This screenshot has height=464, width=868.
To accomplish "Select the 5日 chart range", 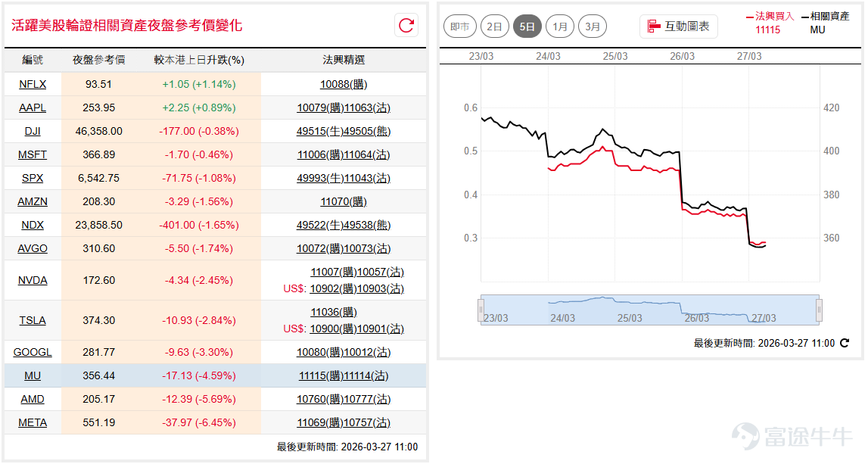I will click(527, 26).
